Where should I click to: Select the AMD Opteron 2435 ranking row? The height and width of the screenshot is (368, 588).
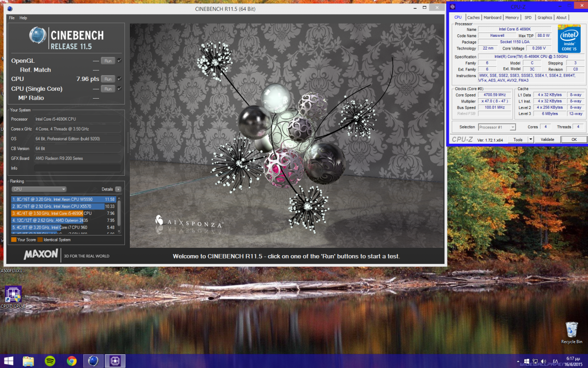coord(63,220)
